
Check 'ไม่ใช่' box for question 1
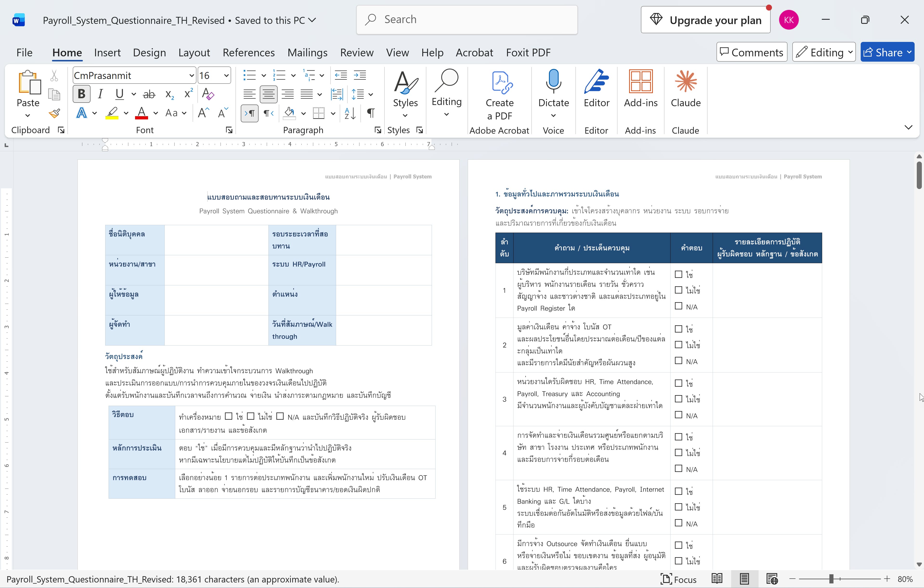click(678, 290)
